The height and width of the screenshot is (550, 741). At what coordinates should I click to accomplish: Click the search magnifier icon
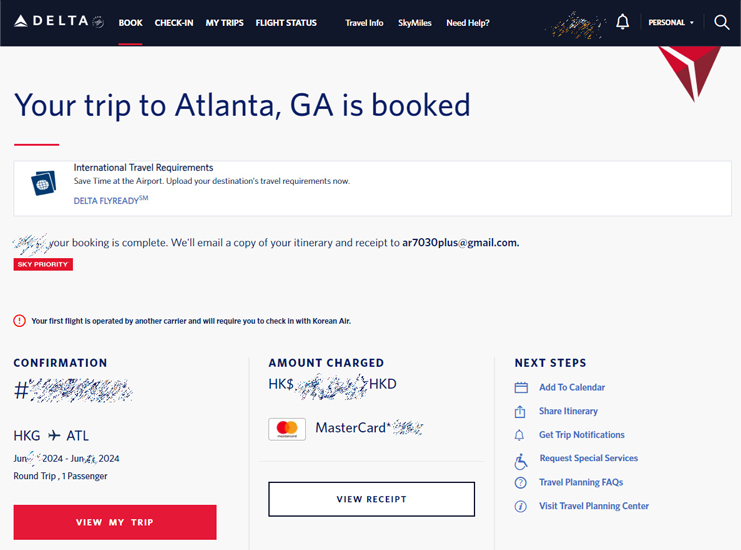721,22
